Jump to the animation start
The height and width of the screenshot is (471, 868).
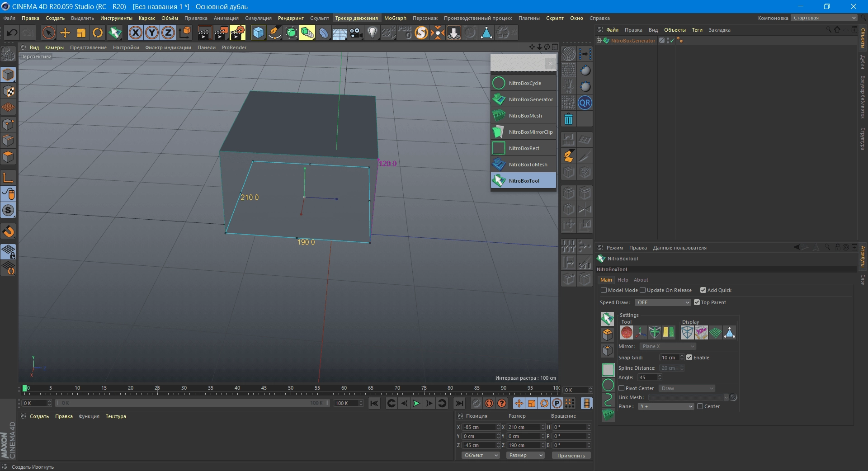[x=374, y=403]
